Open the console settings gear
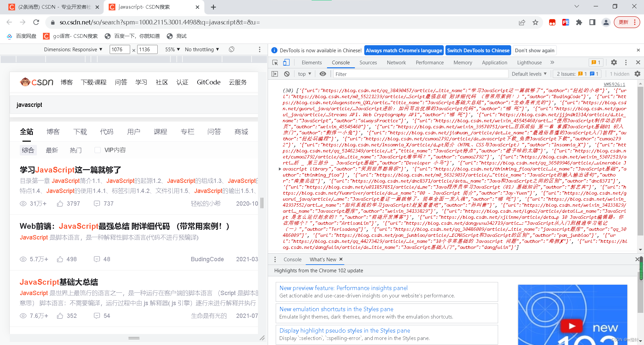The height and width of the screenshot is (345, 644). tap(637, 74)
